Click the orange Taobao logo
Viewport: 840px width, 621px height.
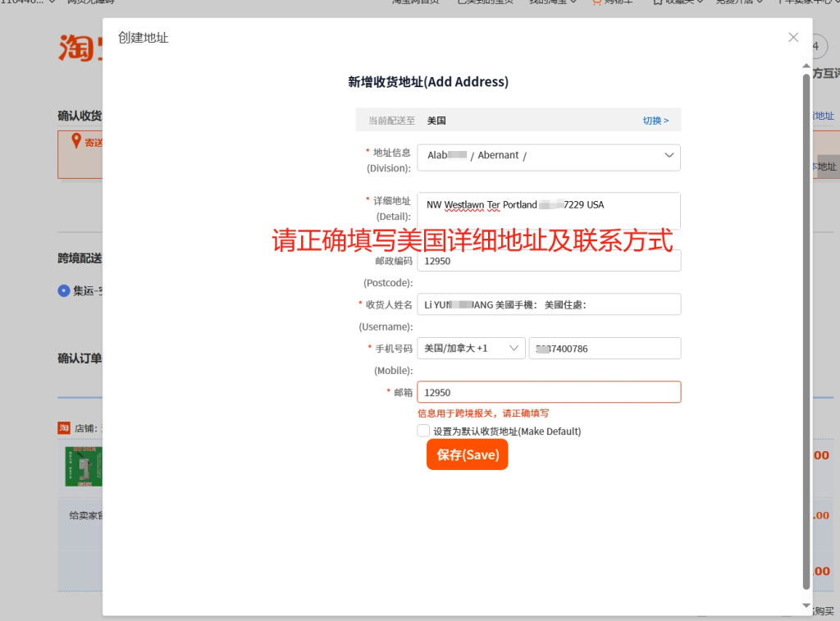click(x=80, y=48)
